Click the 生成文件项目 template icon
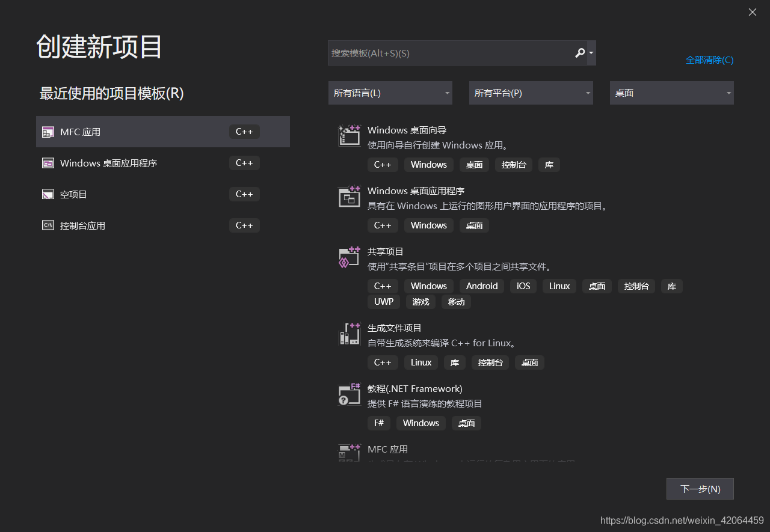This screenshot has height=532, width=770. point(349,333)
